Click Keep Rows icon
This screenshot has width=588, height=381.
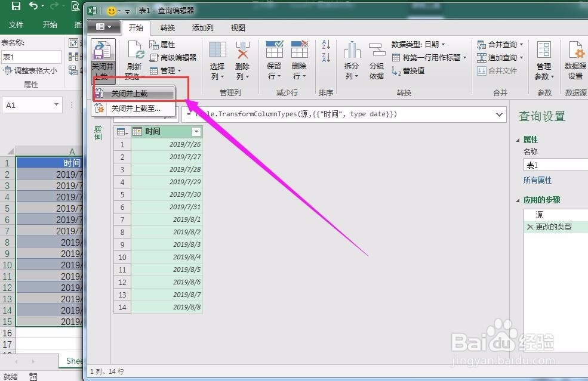click(x=274, y=49)
